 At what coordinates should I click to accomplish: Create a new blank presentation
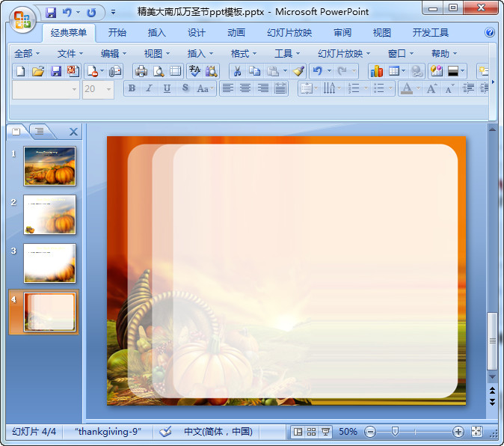tap(21, 71)
